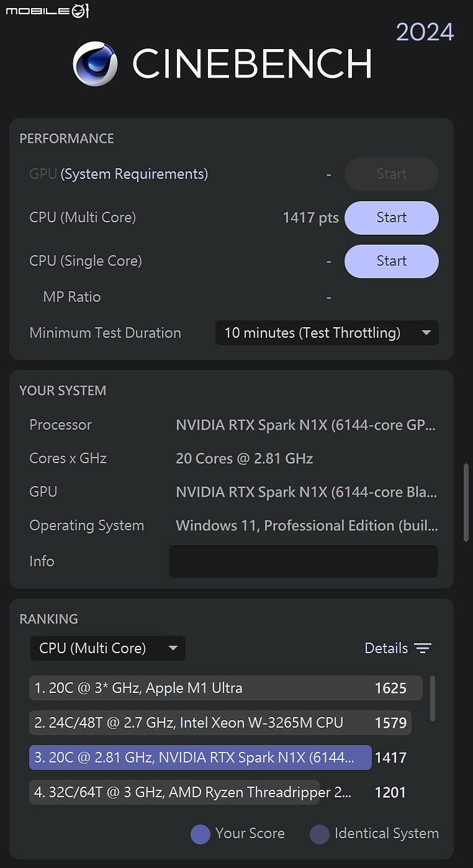Start the CPU (Single Core) benchmark

392,261
